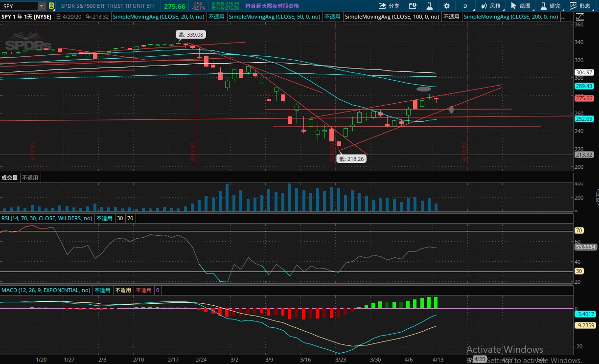Select the SimpleMovingAvg (CLOSE, 200, 0, no) label

[x=510, y=17]
